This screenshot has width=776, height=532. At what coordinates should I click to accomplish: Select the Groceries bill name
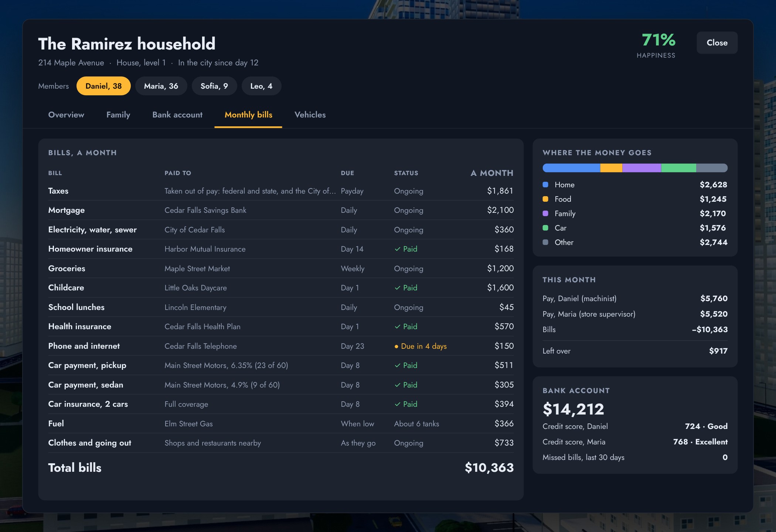[67, 269]
